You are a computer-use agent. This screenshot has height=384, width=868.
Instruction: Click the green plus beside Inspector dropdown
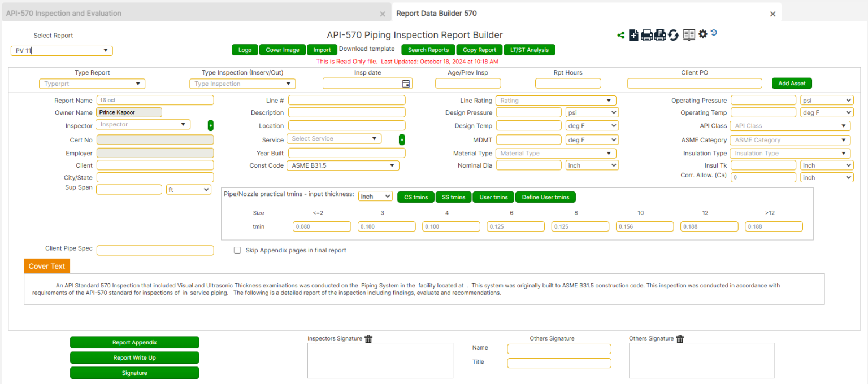click(210, 124)
